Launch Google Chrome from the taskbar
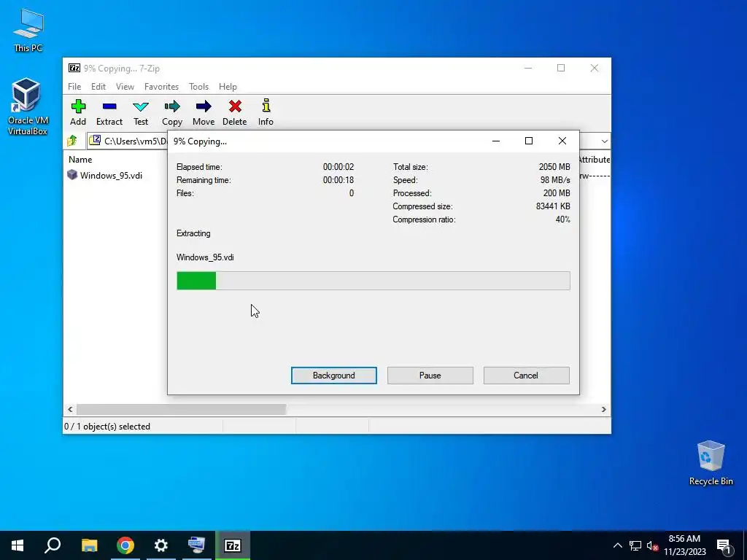This screenshot has height=560, width=747. (125, 545)
